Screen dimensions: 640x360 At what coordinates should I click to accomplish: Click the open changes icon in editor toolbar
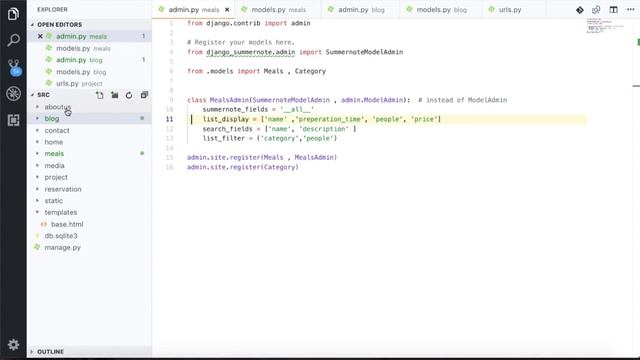[x=596, y=10]
